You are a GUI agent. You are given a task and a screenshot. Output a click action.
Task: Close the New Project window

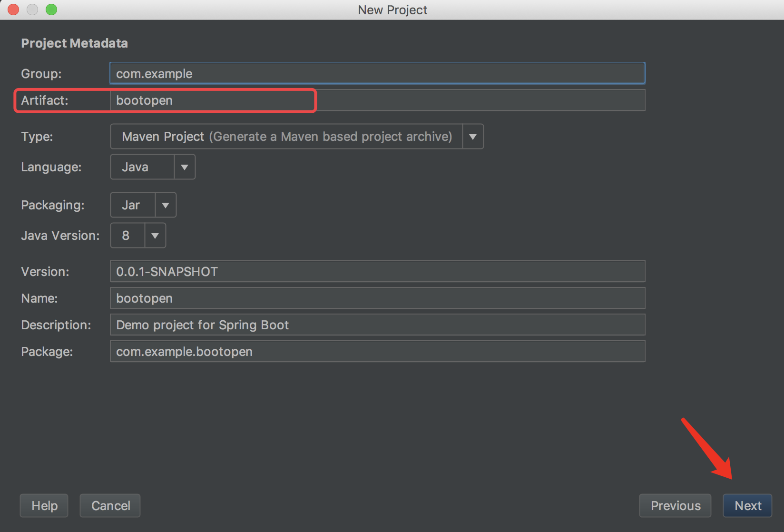tap(13, 10)
